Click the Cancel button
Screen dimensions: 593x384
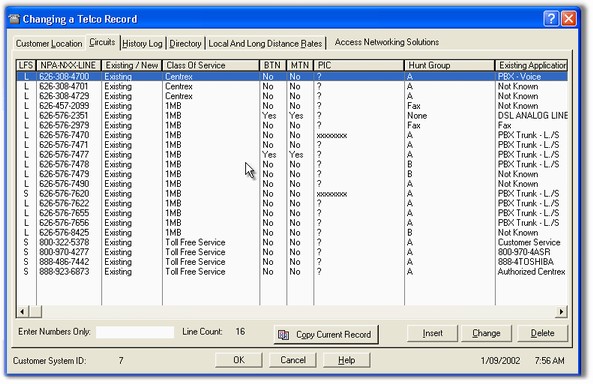point(293,360)
